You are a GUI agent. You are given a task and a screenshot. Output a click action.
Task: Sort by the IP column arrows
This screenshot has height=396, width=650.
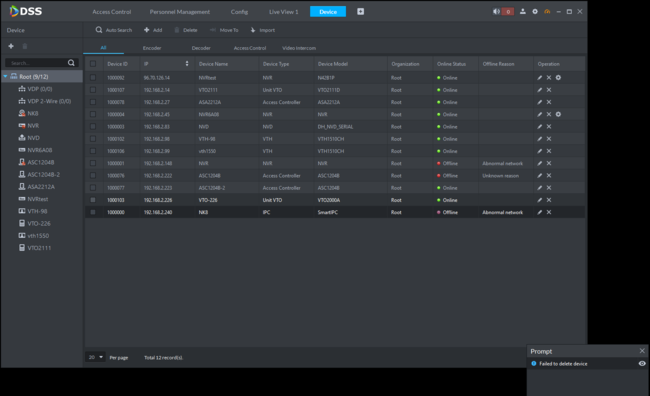(187, 63)
